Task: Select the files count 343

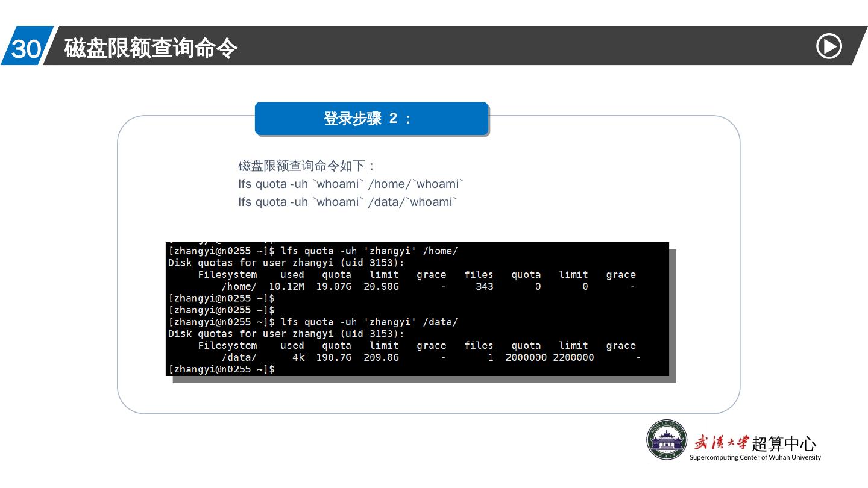Action: click(485, 286)
